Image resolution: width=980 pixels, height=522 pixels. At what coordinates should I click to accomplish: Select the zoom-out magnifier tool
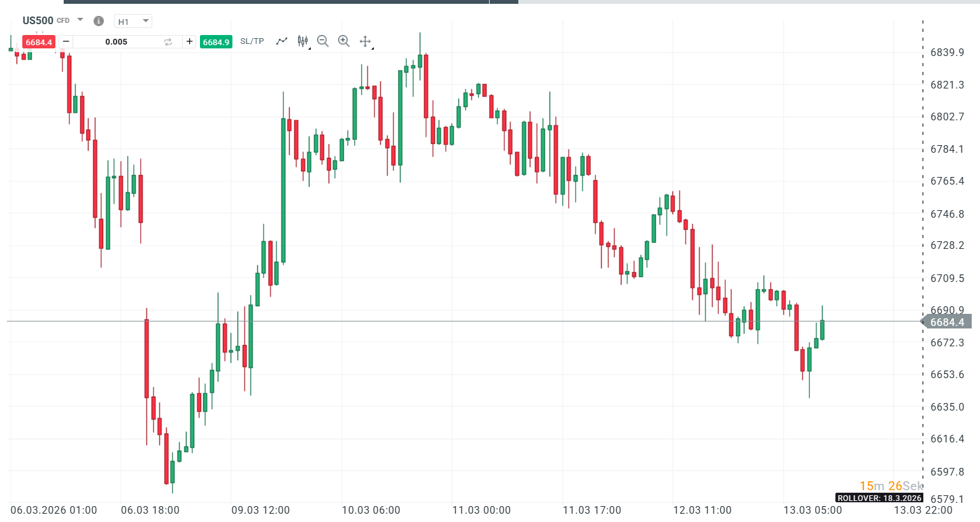coord(323,41)
